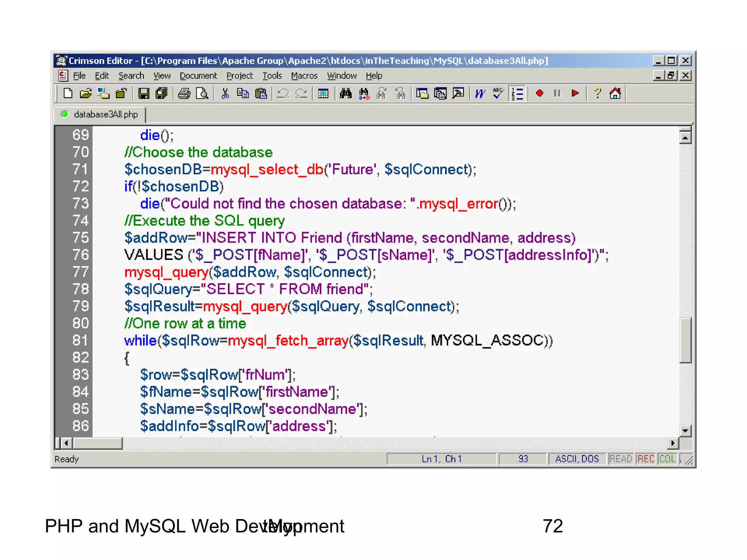Open the Tools menu

click(272, 76)
